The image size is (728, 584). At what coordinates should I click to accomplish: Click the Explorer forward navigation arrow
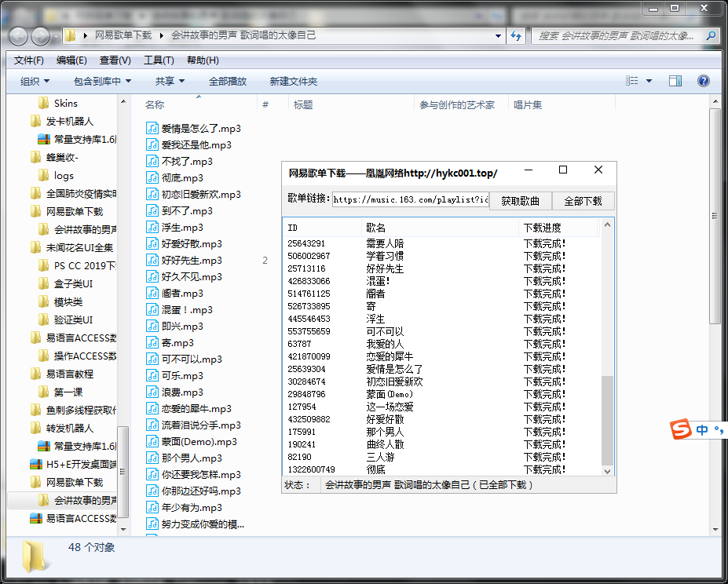click(x=40, y=36)
